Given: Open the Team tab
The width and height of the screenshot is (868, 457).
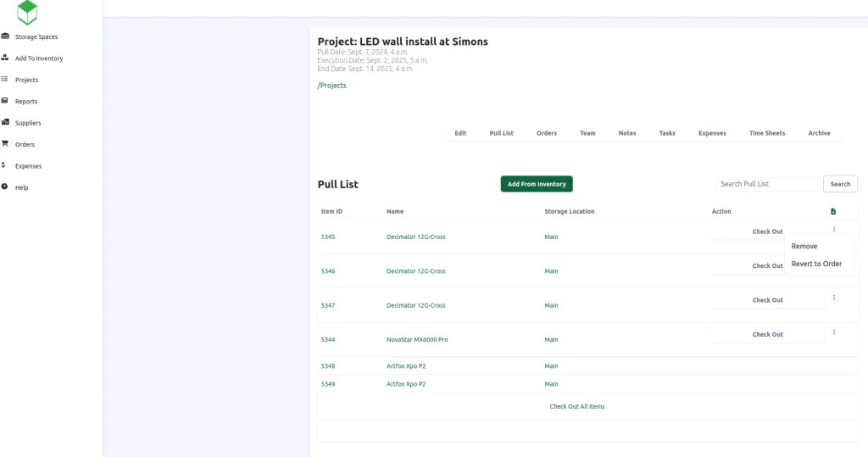Looking at the screenshot, I should coord(587,133).
